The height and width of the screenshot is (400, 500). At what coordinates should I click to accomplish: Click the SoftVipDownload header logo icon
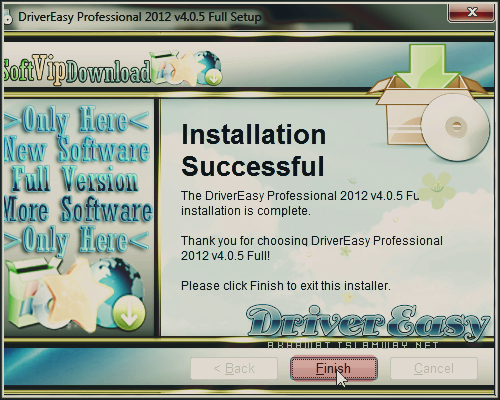point(186,68)
